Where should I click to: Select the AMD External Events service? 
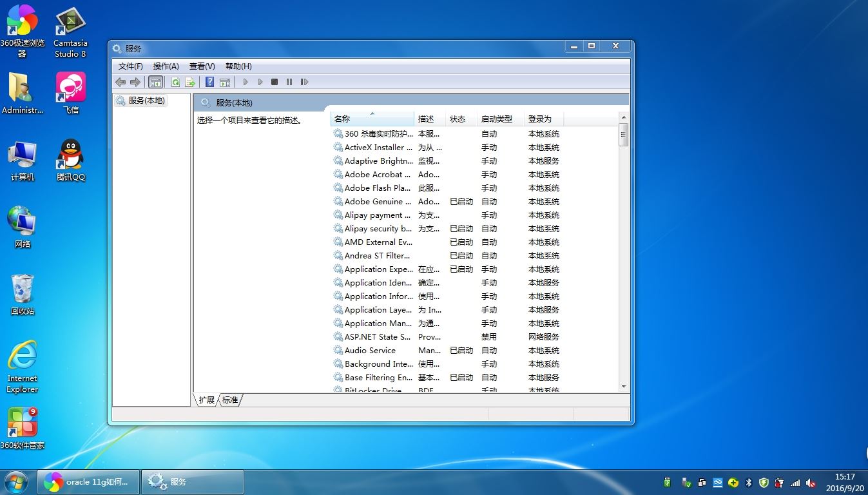coord(447,242)
